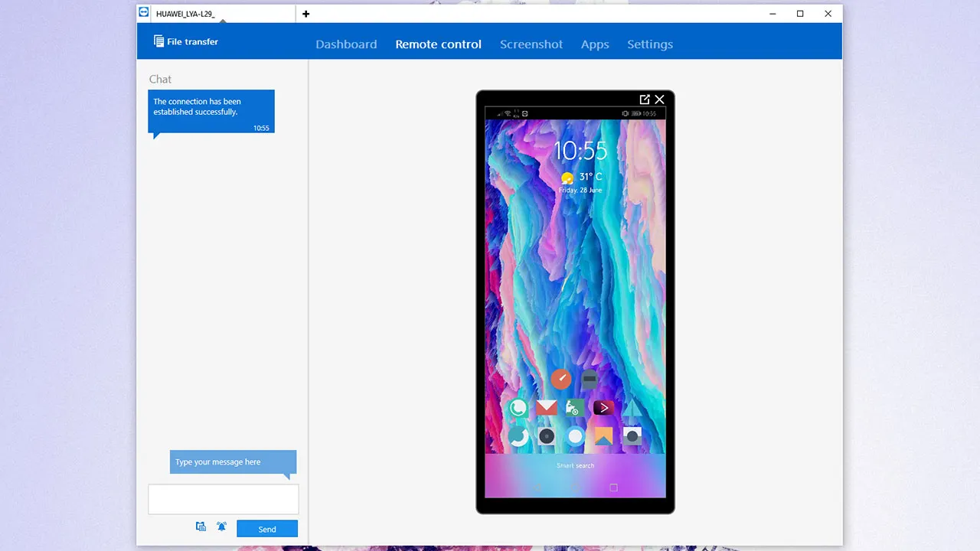Open the Screenshot tab

531,44
